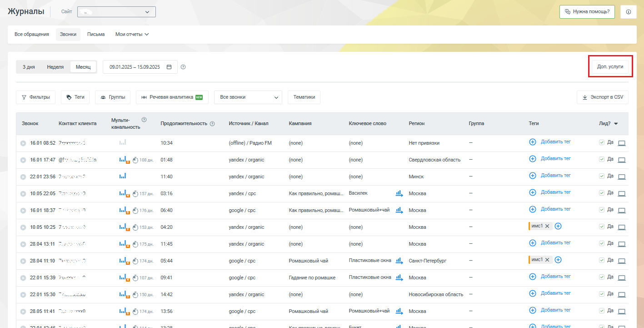Screen dimensions: 644x328
Task: Open Группы button
Action: click(x=113, y=97)
